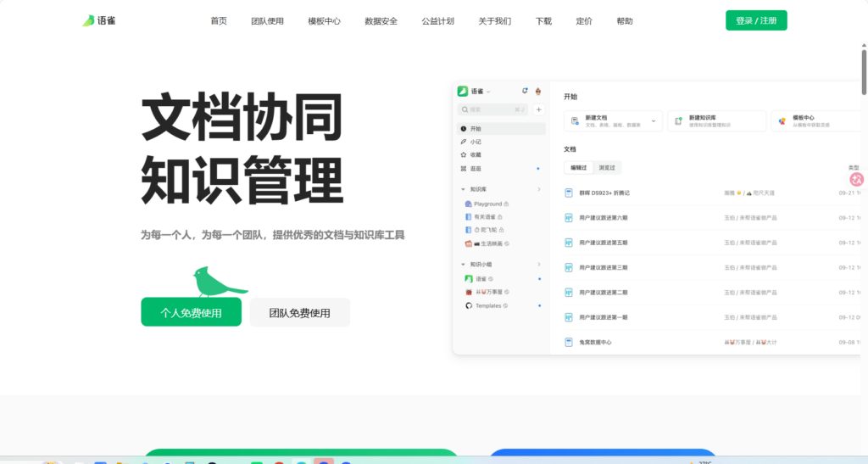The image size is (868, 464).
Task: Click board icon of 用户建议跟进第六期
Action: [x=569, y=218]
